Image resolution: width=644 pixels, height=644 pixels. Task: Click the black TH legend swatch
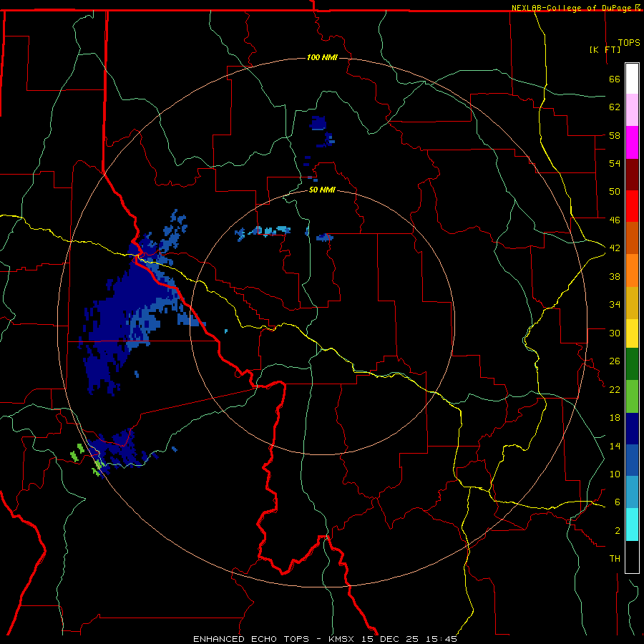pyautogui.click(x=632, y=557)
